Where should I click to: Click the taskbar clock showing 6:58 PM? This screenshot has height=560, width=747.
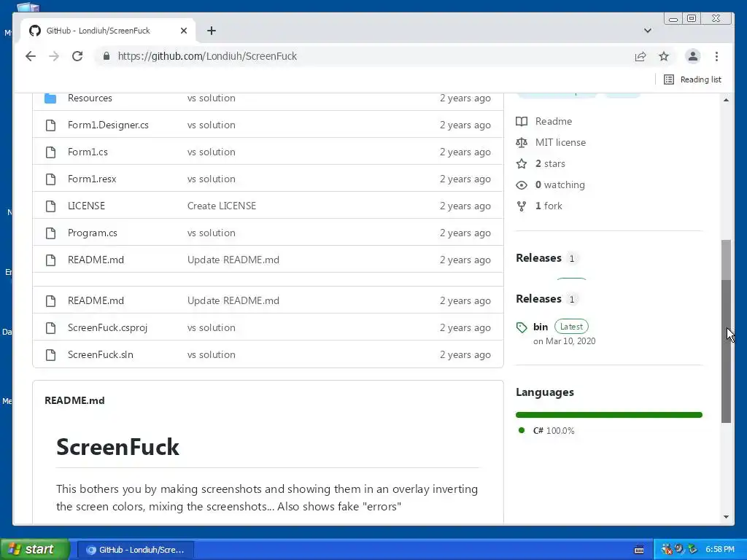[720, 550]
